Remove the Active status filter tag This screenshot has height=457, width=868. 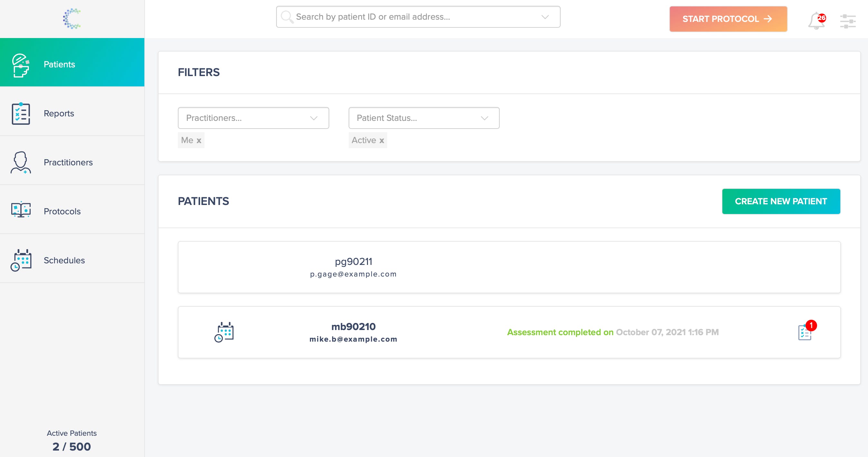(381, 141)
